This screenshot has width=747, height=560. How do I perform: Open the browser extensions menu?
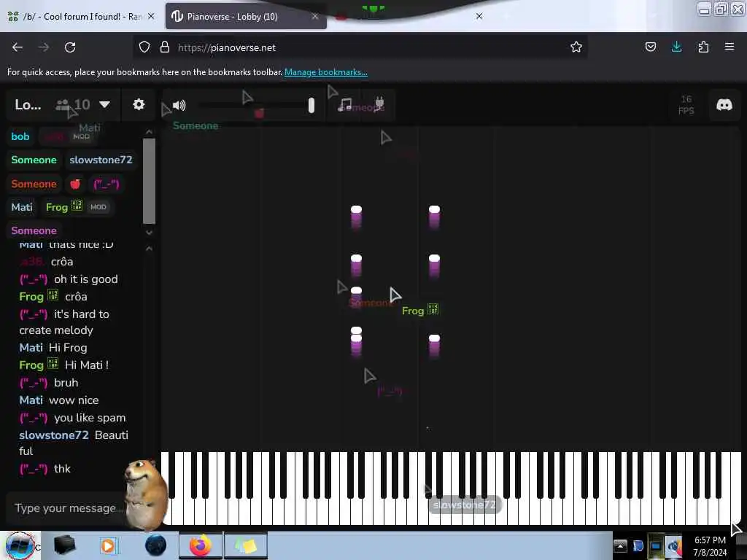[x=703, y=47]
